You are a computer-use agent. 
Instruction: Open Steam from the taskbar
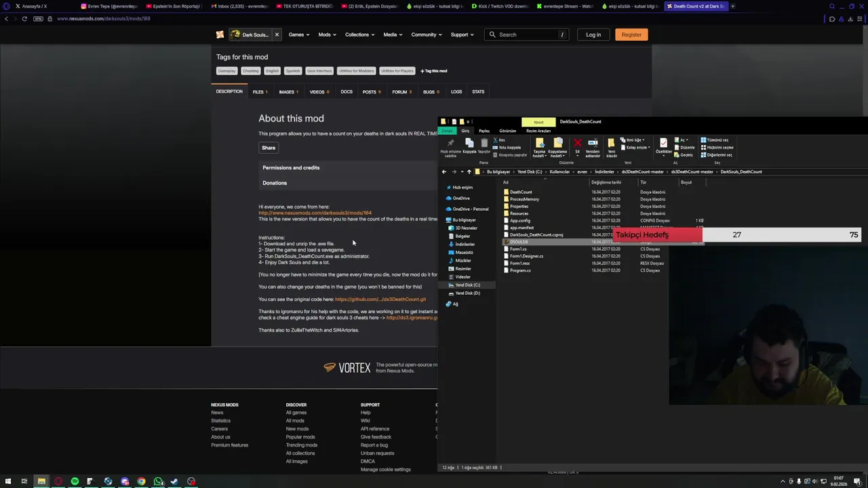(174, 481)
